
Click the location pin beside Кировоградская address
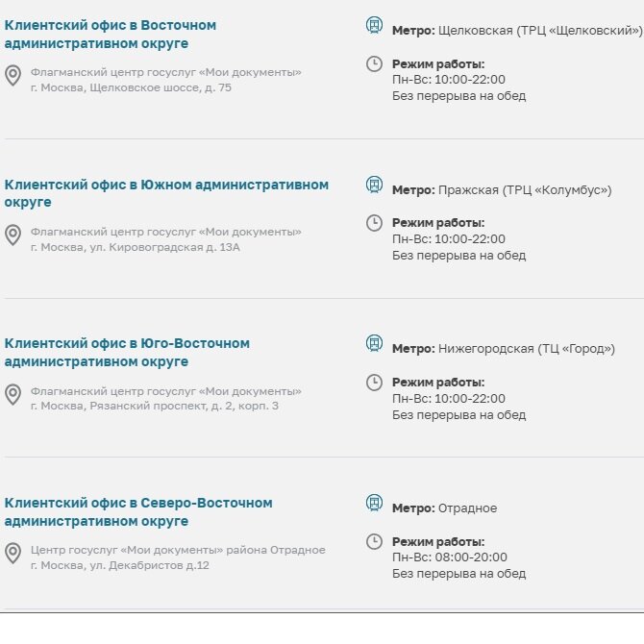click(12, 235)
